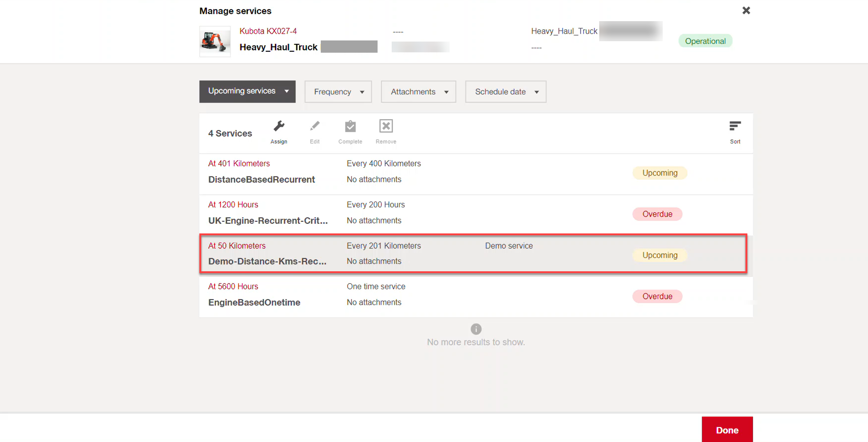Click the Assign wrench icon
The width and height of the screenshot is (868, 442).
(x=279, y=127)
